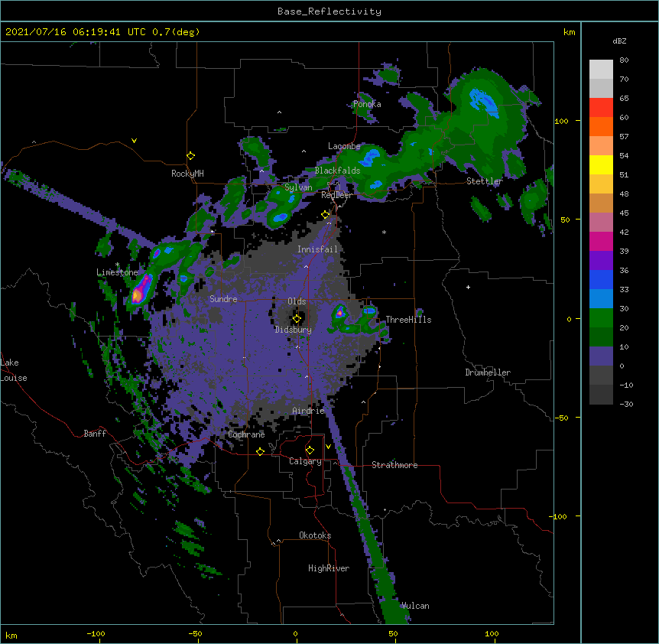Click the Calgary city label
Viewport: 659px width, 644px height.
305,461
